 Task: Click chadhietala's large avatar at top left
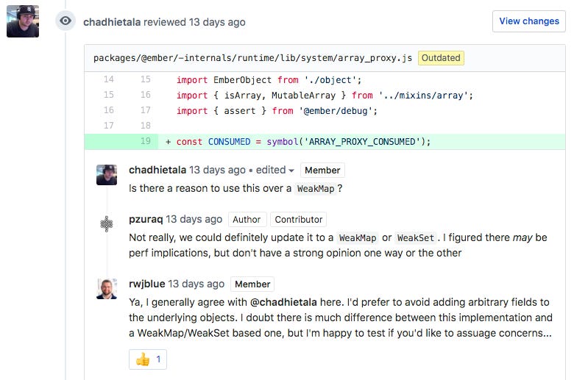tap(22, 21)
